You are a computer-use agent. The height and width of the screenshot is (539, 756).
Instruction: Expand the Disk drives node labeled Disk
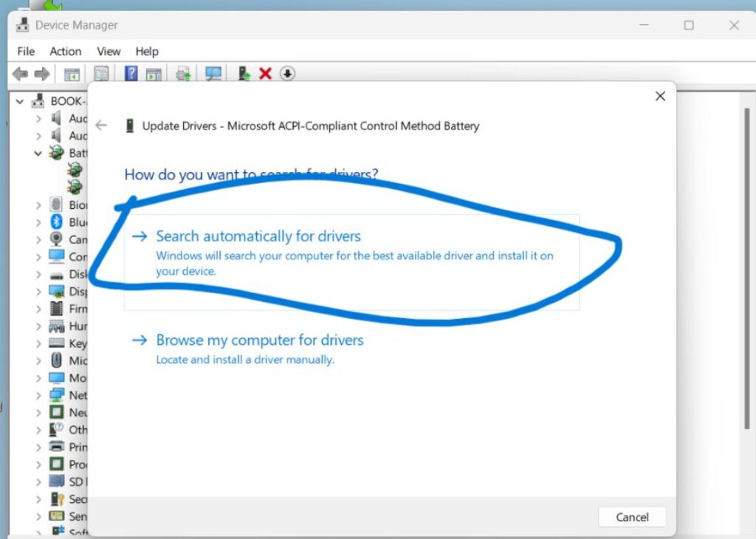click(38, 275)
